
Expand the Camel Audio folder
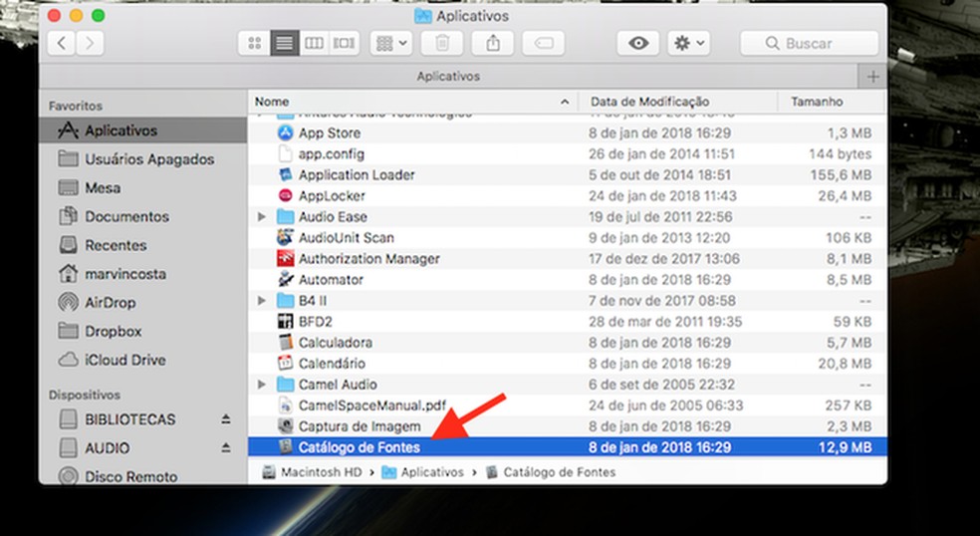point(262,385)
